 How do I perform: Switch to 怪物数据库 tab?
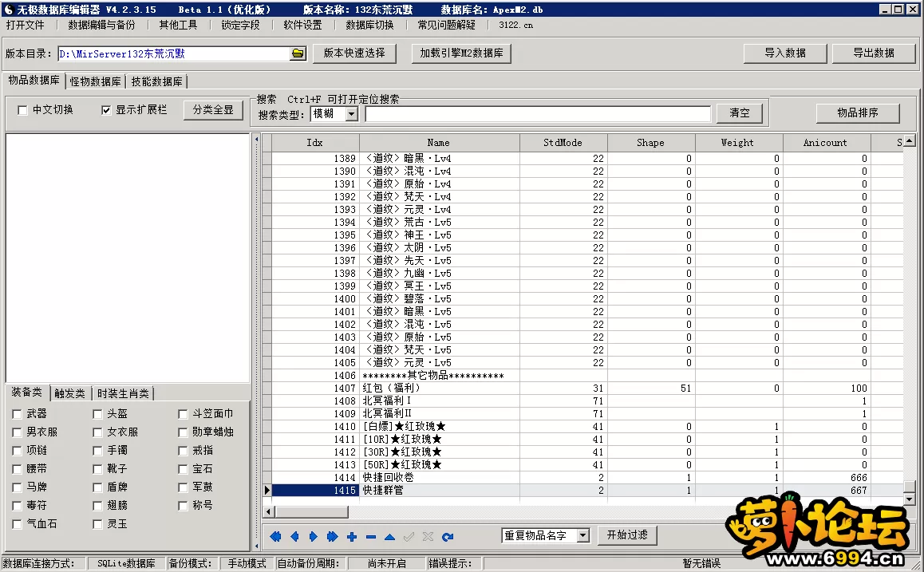pyautogui.click(x=96, y=81)
